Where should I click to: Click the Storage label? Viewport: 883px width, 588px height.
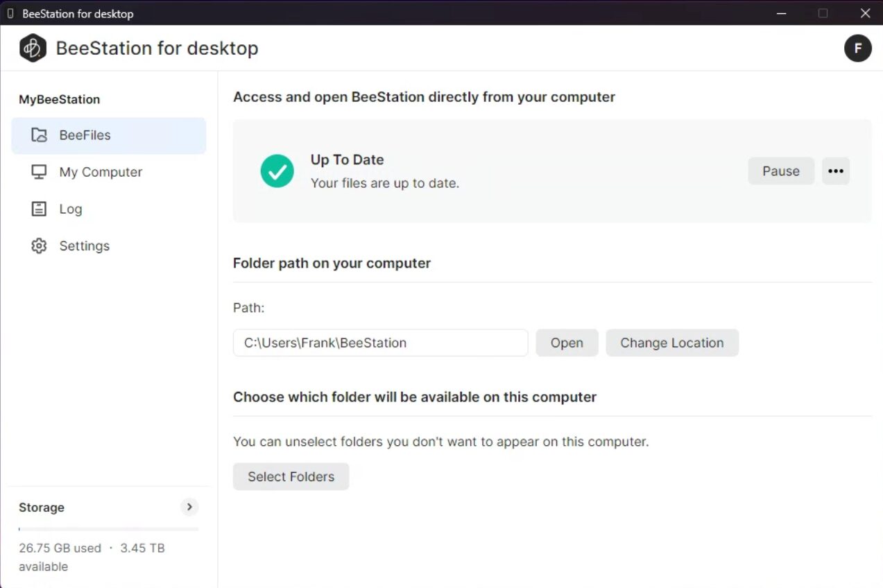[42, 508]
